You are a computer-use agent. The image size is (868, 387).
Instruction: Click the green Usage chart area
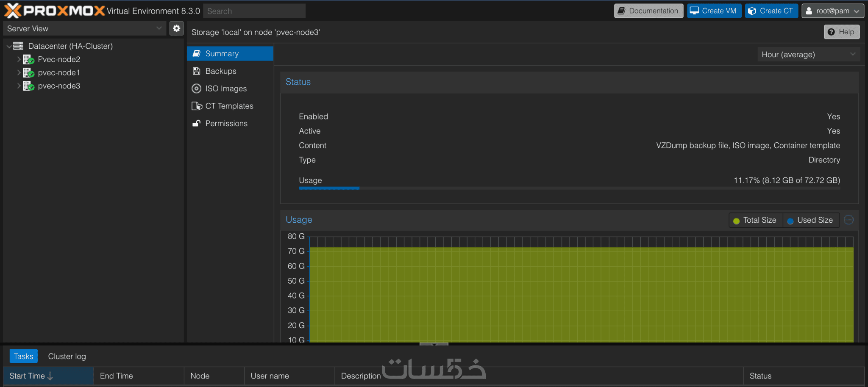click(x=581, y=294)
